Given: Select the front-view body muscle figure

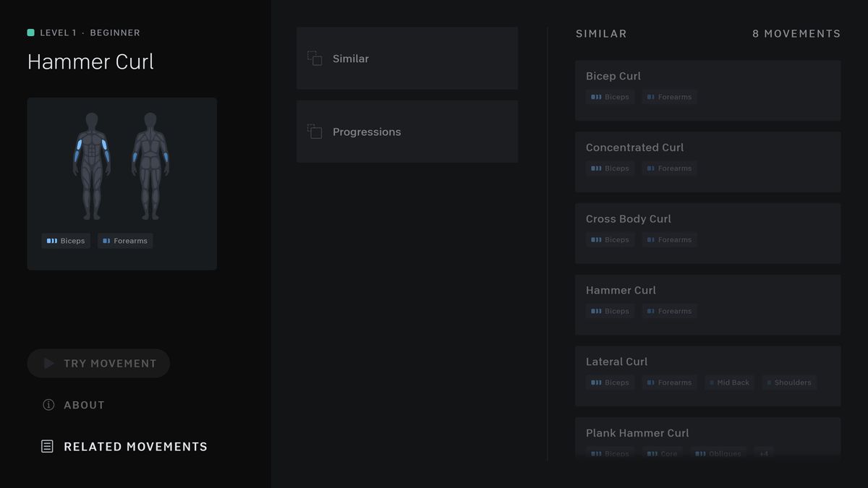Looking at the screenshot, I should 92,166.
